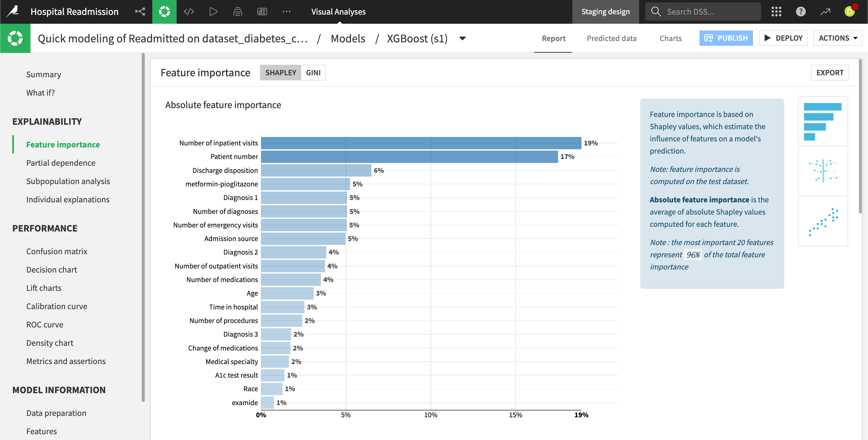
Task: Open the applications waffle grid menu
Action: 776,11
